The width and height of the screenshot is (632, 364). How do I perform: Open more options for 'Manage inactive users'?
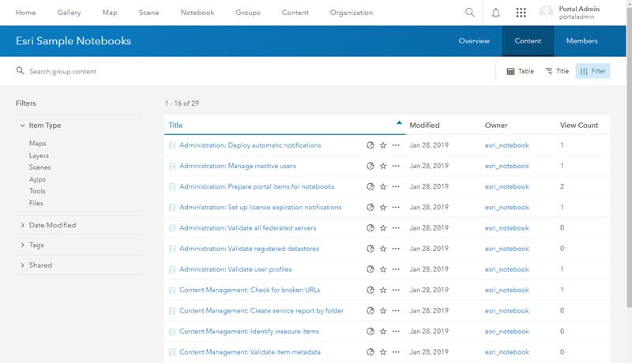pos(396,166)
